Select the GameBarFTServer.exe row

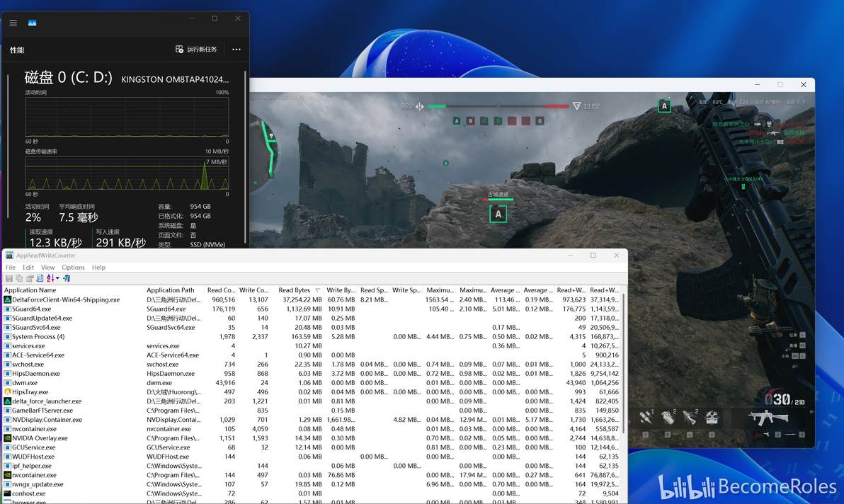pos(312,411)
